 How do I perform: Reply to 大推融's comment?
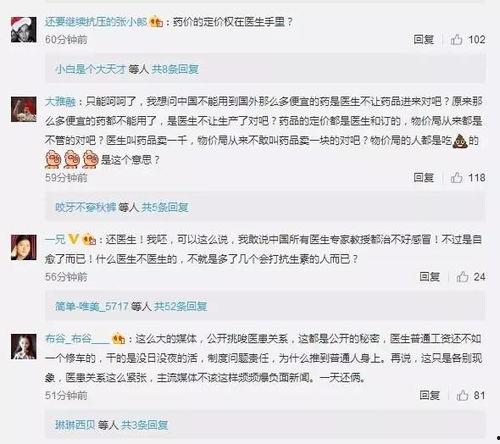tap(424, 177)
